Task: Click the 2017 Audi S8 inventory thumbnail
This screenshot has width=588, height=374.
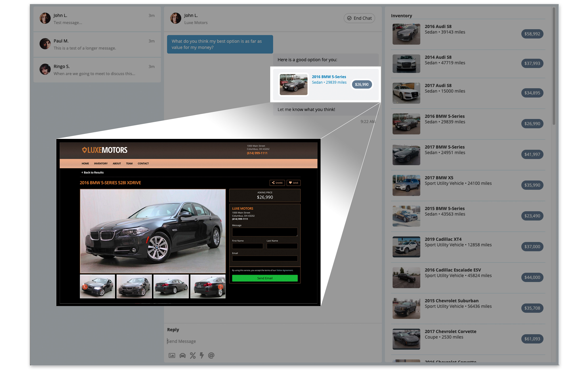Action: (x=406, y=93)
